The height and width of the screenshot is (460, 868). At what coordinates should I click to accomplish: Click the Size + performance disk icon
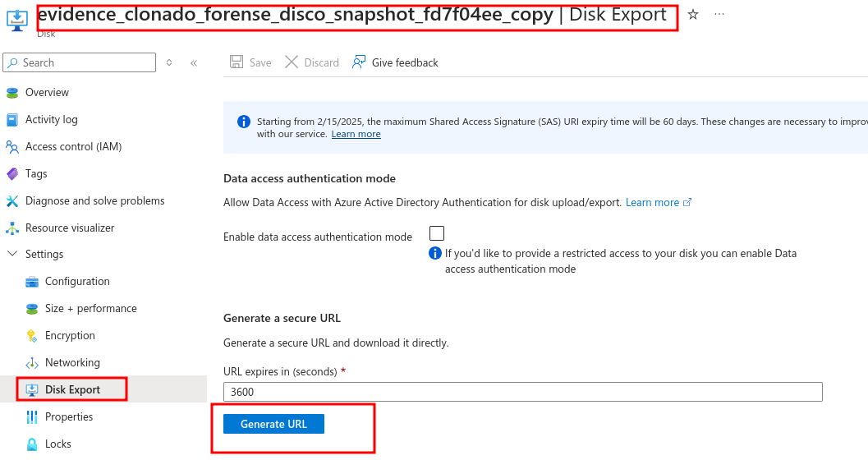[32, 309]
